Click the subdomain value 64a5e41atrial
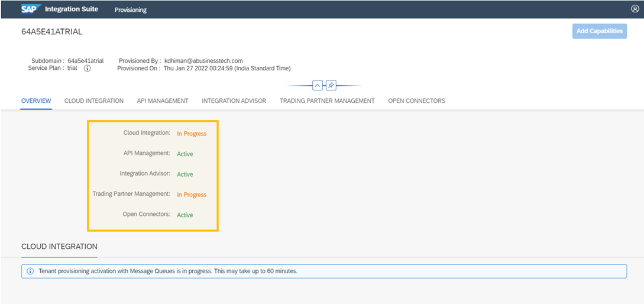The height and width of the screenshot is (304, 644). tap(86, 61)
